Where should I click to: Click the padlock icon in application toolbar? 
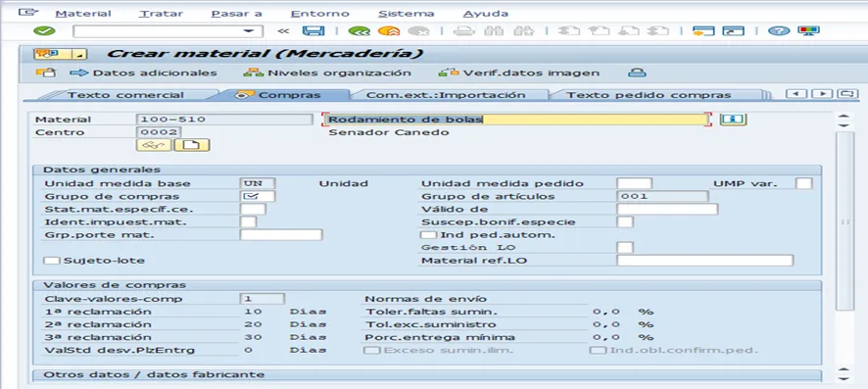click(x=637, y=73)
